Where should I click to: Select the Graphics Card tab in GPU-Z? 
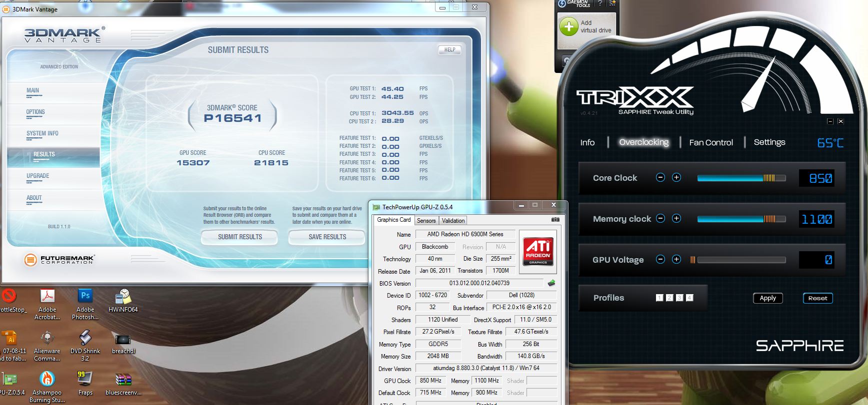(x=393, y=220)
